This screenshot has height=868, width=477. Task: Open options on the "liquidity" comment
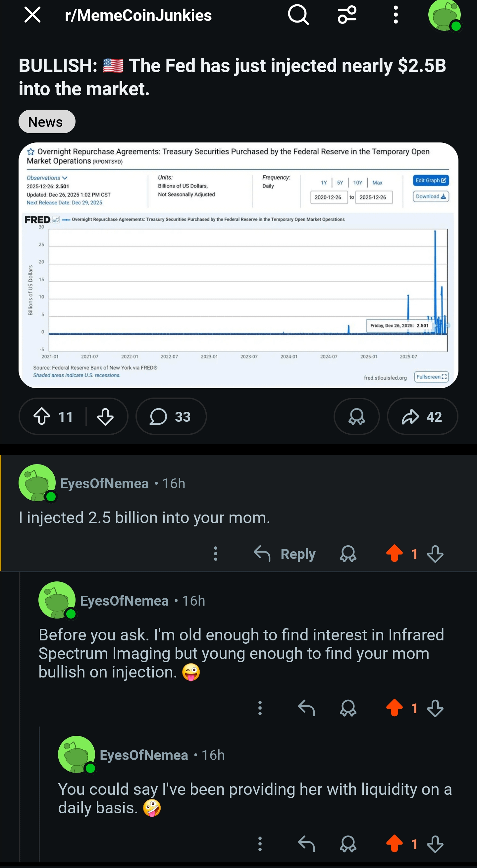coord(260,844)
